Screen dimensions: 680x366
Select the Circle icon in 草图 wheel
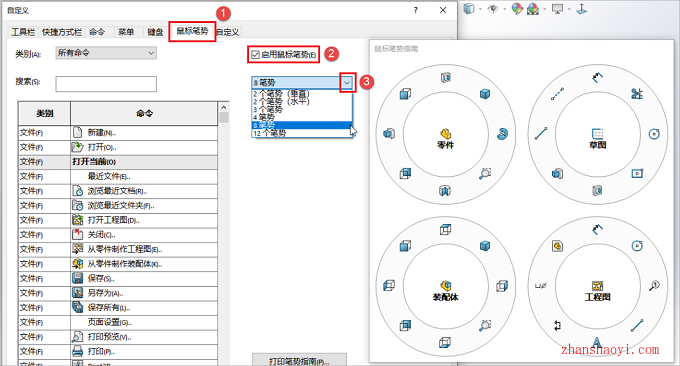[654, 134]
